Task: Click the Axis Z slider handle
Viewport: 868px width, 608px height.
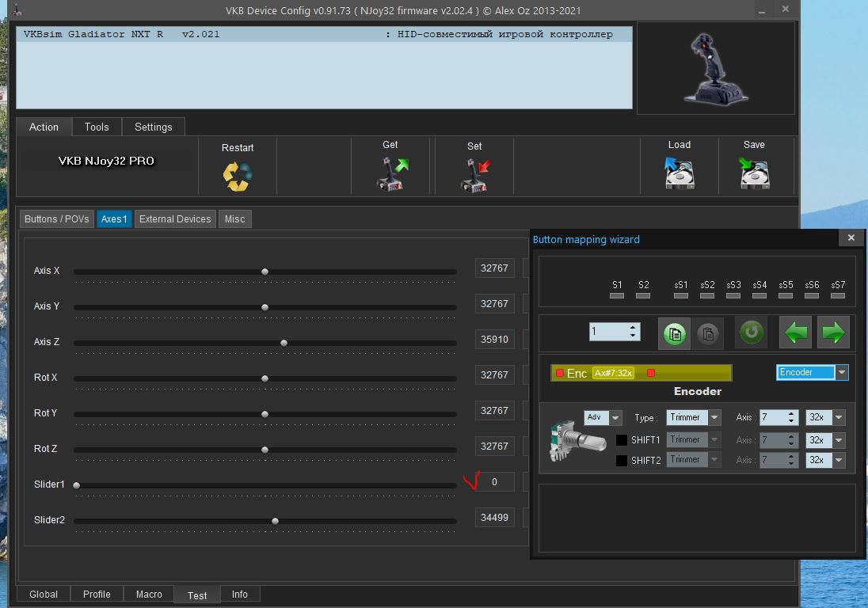Action: click(x=284, y=343)
